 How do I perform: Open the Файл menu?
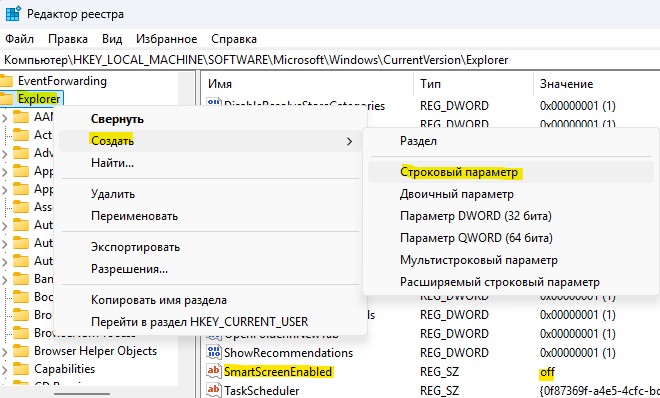(x=19, y=39)
